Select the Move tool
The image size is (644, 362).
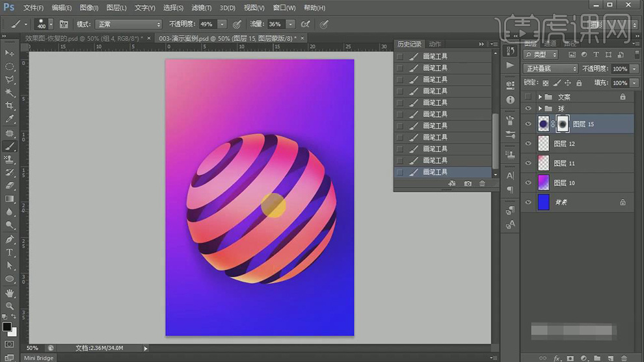pyautogui.click(x=10, y=53)
